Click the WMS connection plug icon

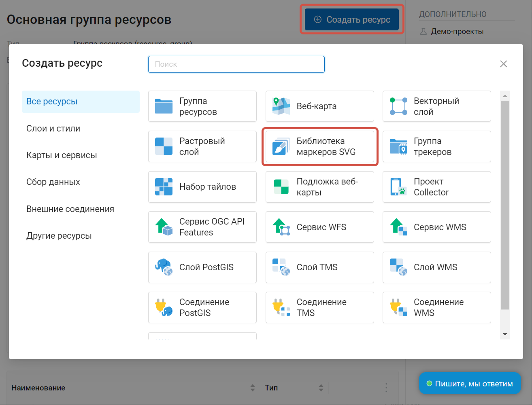[398, 307]
